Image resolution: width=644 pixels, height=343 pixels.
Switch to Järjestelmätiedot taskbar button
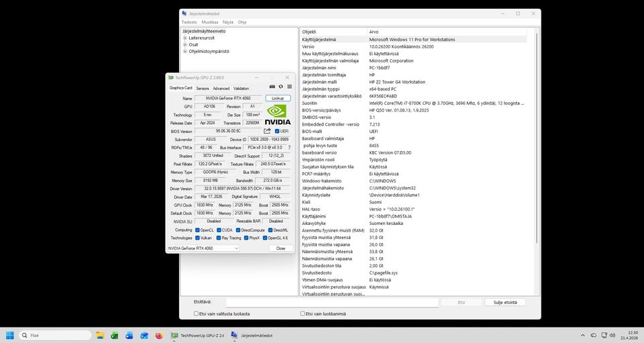[x=252, y=336]
